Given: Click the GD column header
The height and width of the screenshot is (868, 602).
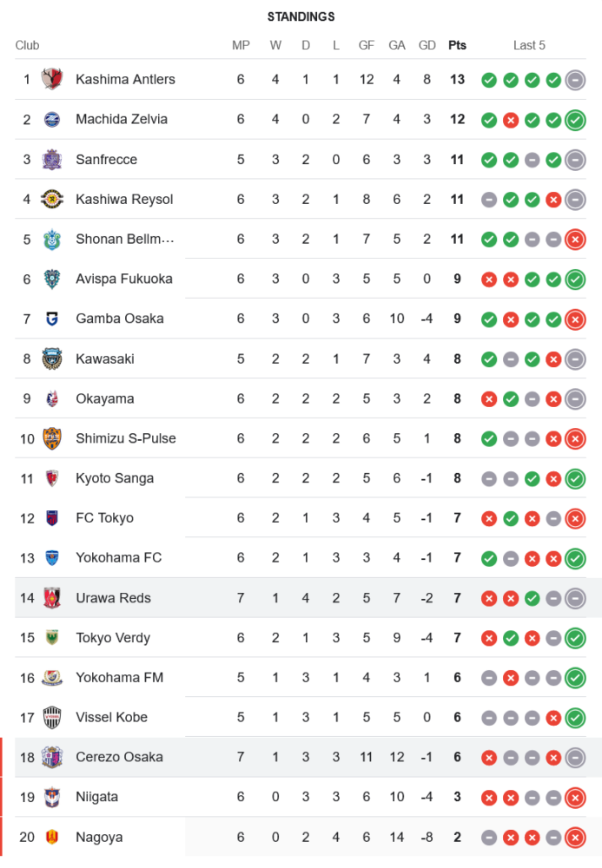Looking at the screenshot, I should [427, 45].
